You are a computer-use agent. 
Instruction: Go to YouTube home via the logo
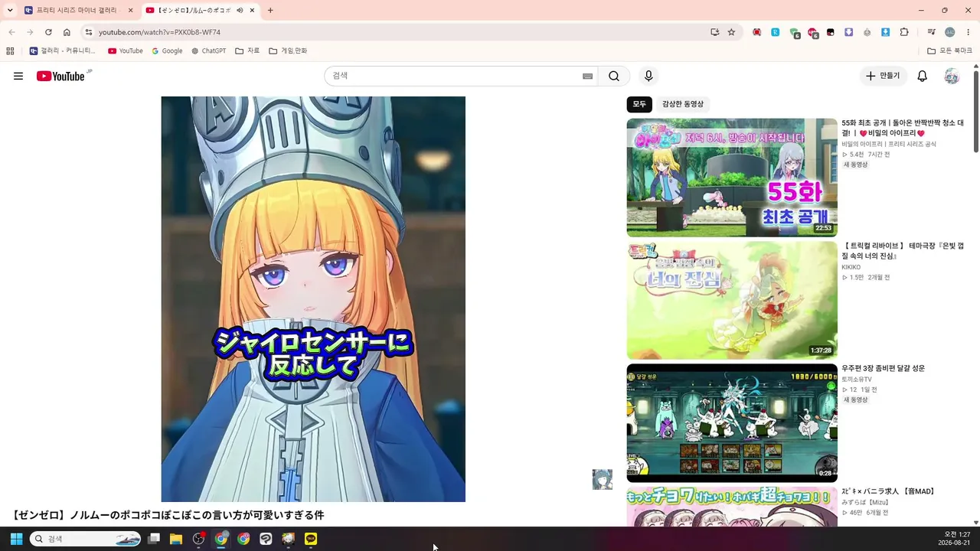pos(60,76)
